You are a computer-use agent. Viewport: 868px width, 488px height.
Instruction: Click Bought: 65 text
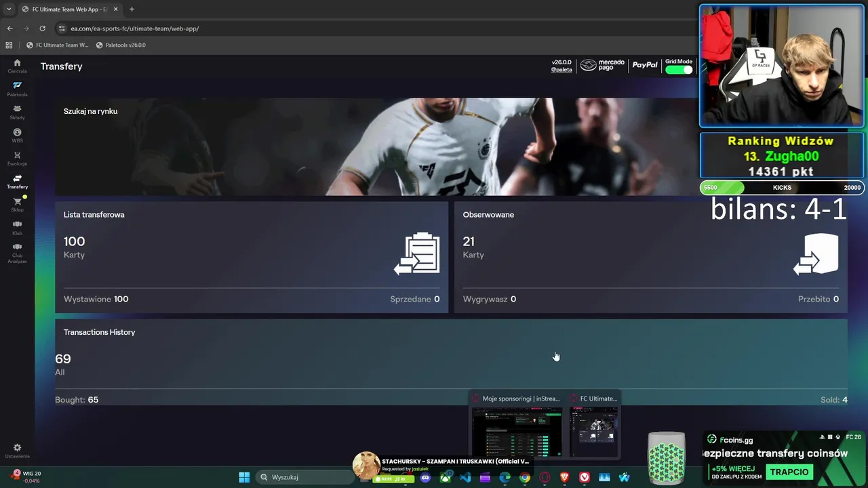(x=77, y=400)
